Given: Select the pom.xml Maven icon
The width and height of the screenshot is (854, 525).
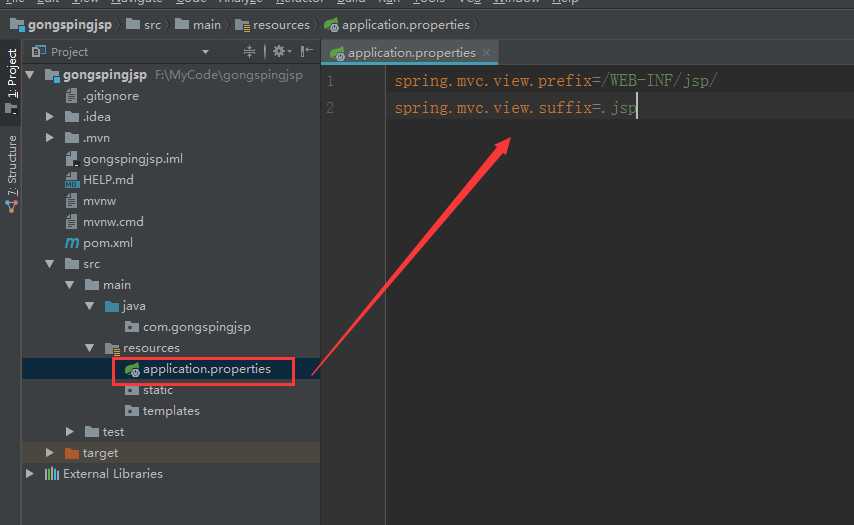Looking at the screenshot, I should [71, 243].
